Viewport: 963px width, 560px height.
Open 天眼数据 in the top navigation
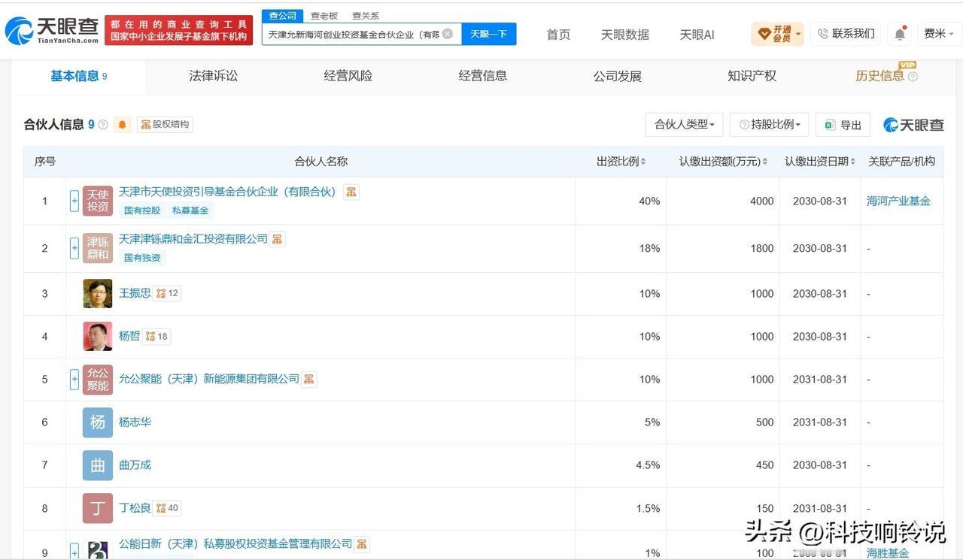pyautogui.click(x=624, y=35)
